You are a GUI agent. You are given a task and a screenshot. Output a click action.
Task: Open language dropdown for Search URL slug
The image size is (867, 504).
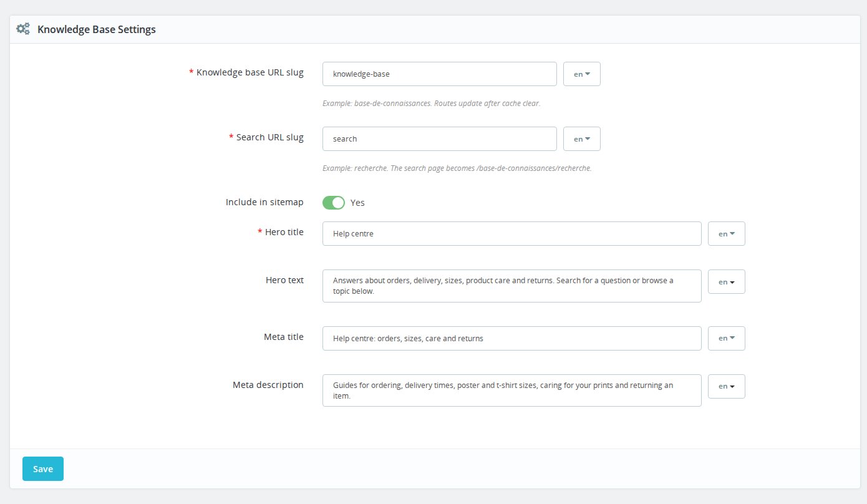pos(582,139)
